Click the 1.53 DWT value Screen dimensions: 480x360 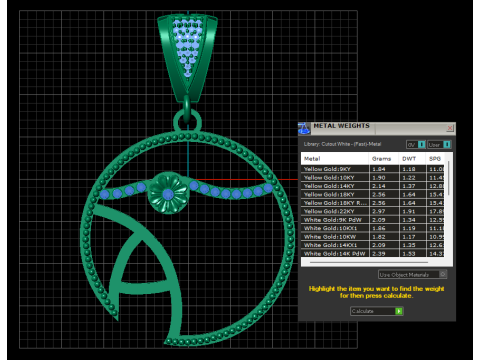click(x=409, y=253)
